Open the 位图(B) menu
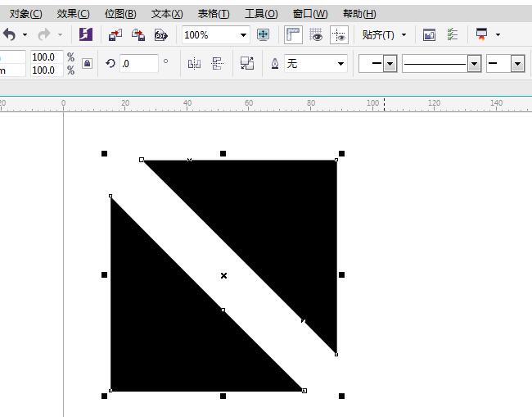532x417 pixels. click(121, 14)
